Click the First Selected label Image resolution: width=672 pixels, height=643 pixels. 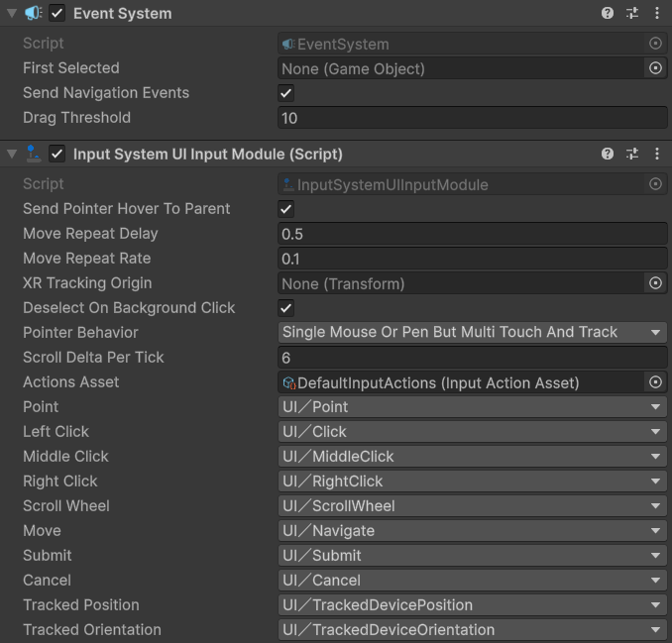71,68
